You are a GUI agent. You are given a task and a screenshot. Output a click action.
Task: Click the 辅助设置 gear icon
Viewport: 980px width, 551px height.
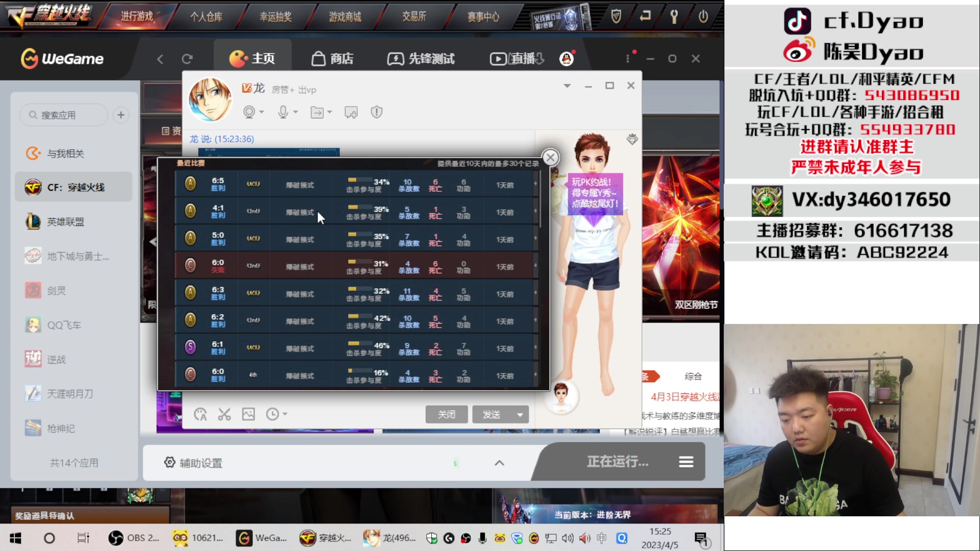click(x=169, y=462)
